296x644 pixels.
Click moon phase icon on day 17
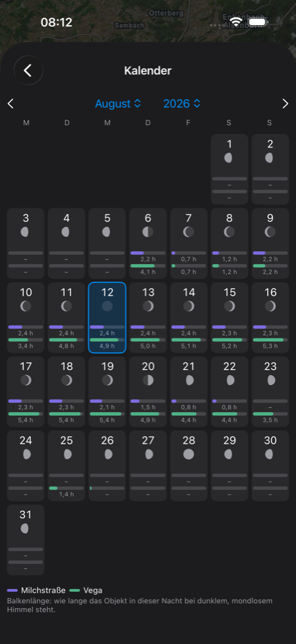(26, 381)
